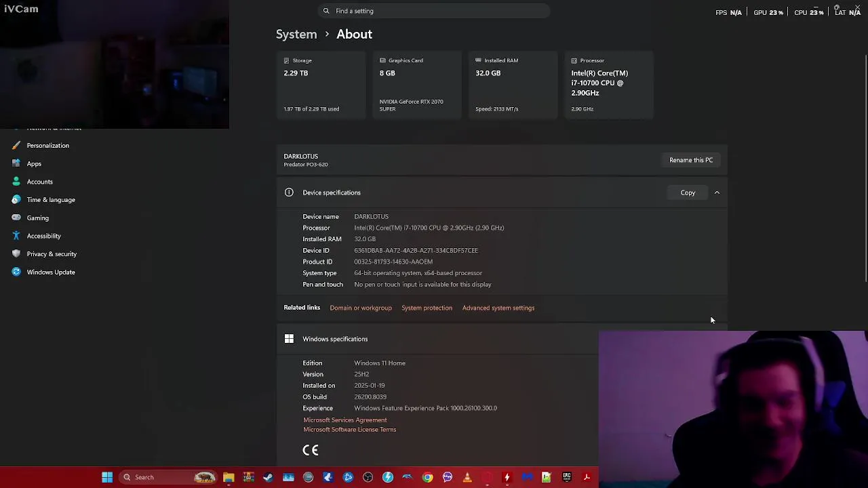Click the Device specifications info icon
868x488 pixels.
pyautogui.click(x=289, y=192)
